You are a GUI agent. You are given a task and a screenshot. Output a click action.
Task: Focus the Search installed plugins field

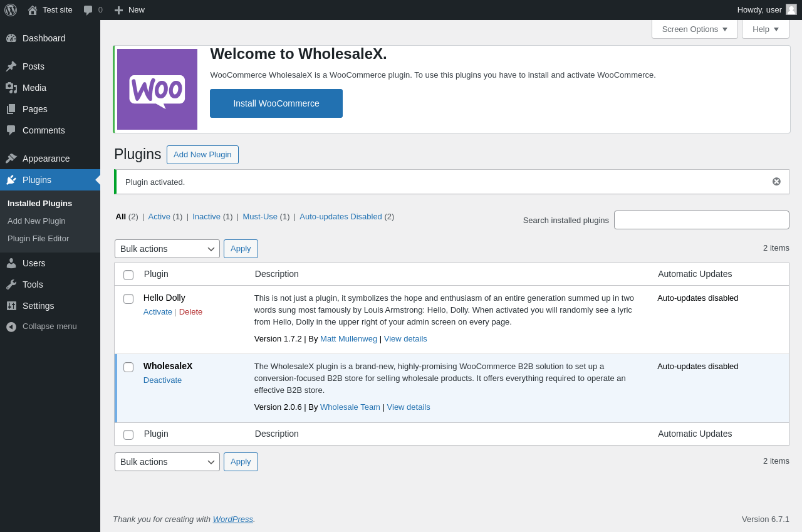click(x=702, y=220)
